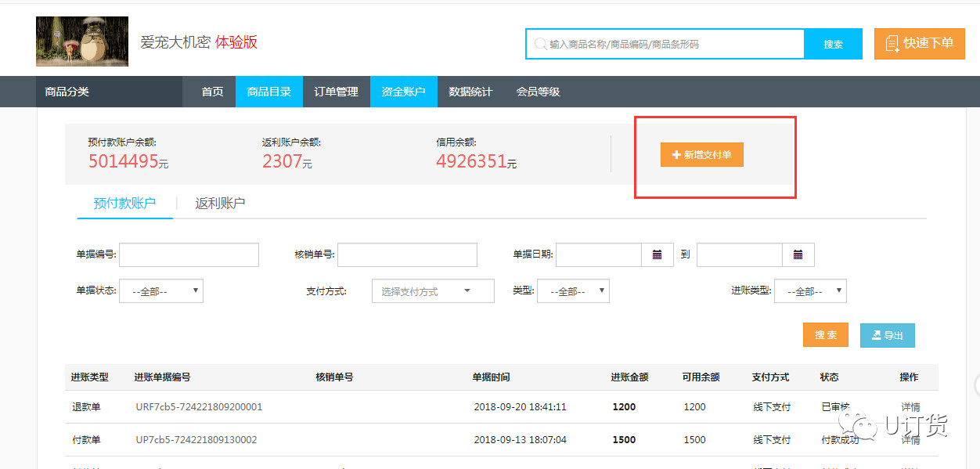Screen dimensions: 980x469
Task: Expand the 类型 type dropdown
Action: pos(573,291)
